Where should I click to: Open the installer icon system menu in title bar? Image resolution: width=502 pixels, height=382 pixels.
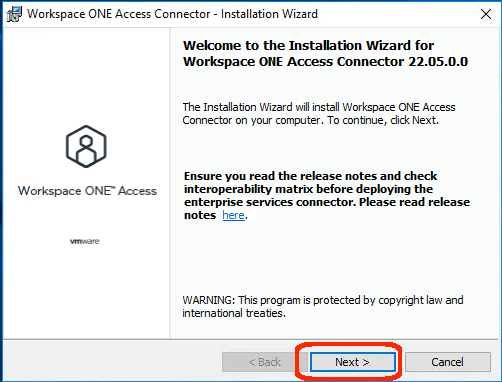click(x=14, y=14)
